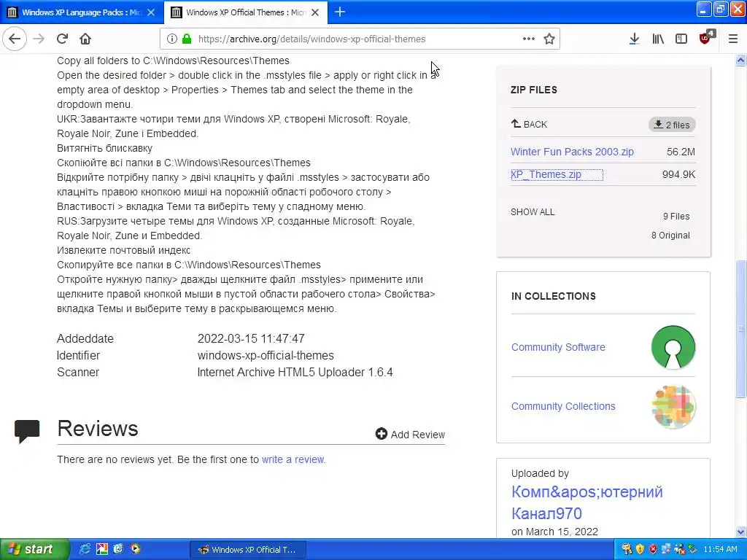Click the page scrollbar down arrow

pyautogui.click(x=740, y=532)
